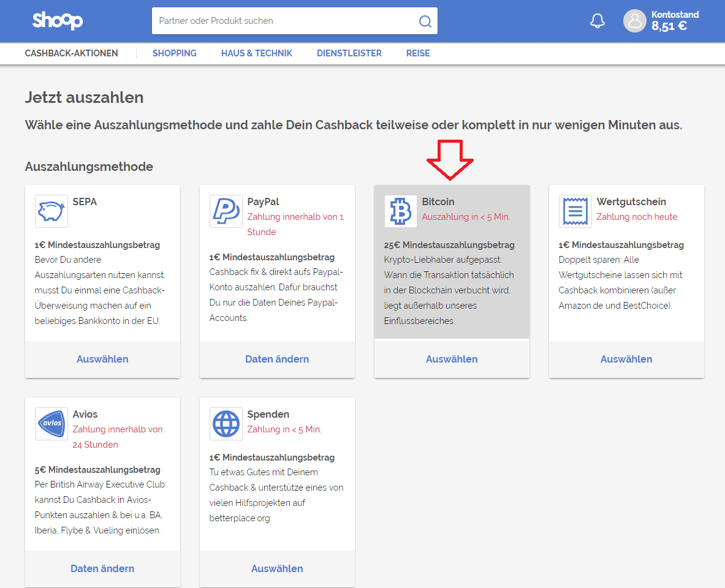Image resolution: width=725 pixels, height=588 pixels.
Task: Click the Bitcoin currency icon
Action: pyautogui.click(x=400, y=212)
